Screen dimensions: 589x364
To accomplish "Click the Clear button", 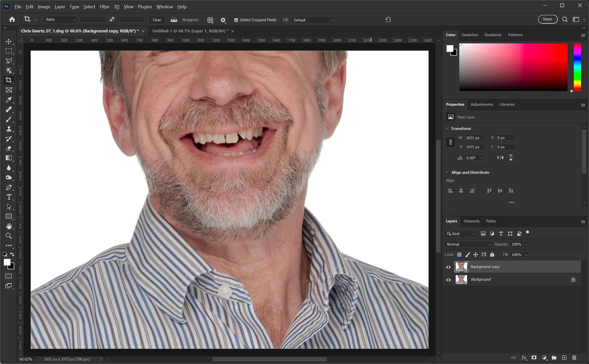I will 157,20.
